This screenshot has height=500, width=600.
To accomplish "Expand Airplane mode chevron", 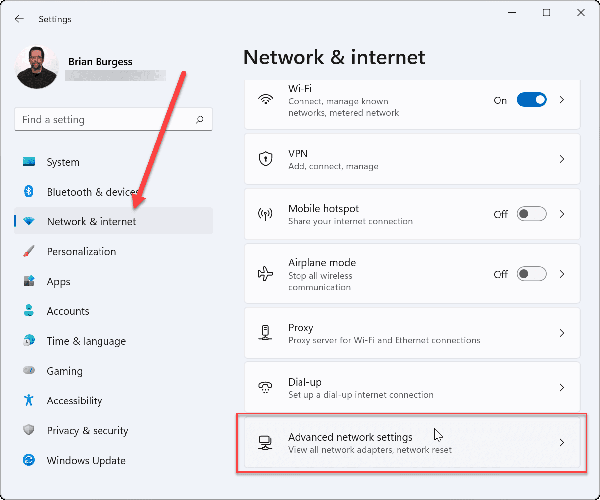I will click(561, 274).
